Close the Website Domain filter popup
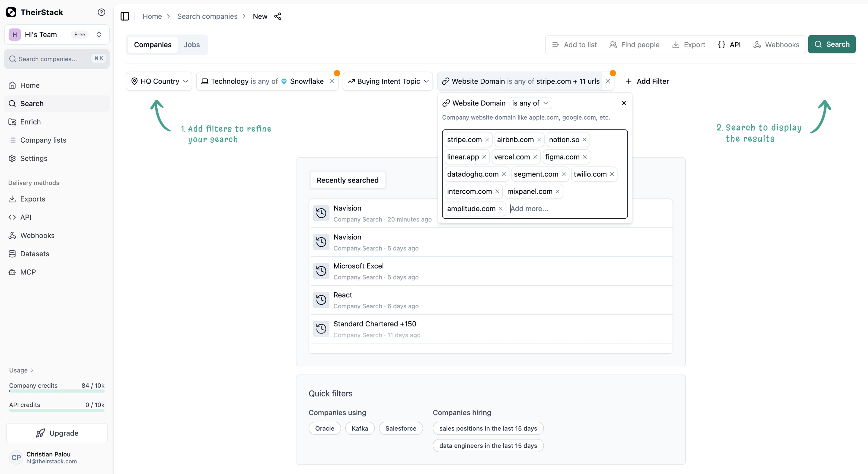The width and height of the screenshot is (868, 474). [624, 103]
